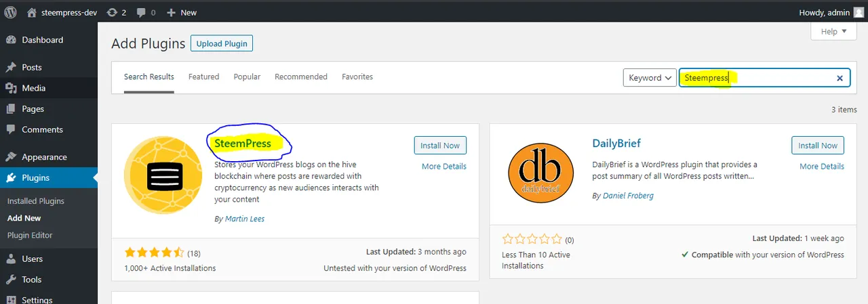Open the comments bubble showing 0
The height and width of the screenshot is (304, 868).
146,12
